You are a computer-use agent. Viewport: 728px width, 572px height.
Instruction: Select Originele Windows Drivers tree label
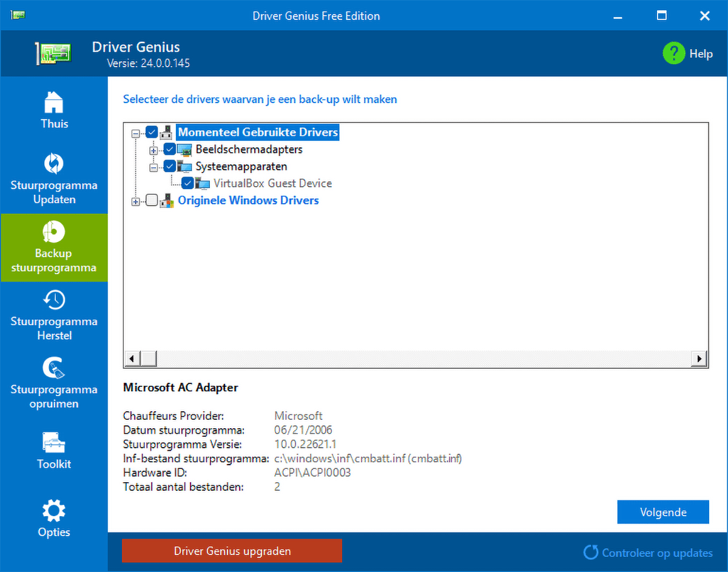click(248, 200)
